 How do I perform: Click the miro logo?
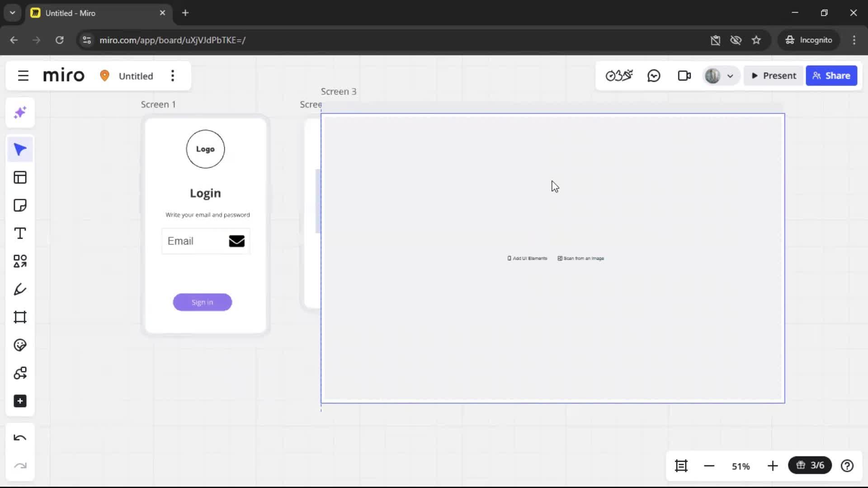pos(64,75)
